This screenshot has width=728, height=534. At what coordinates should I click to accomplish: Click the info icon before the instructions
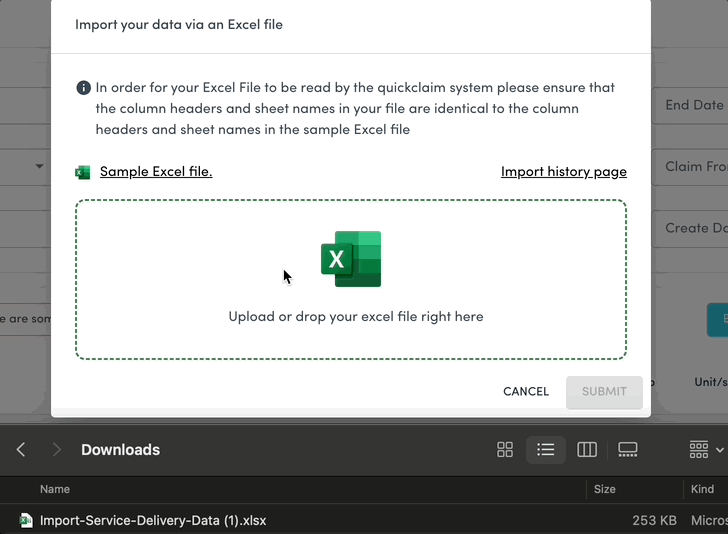84,88
